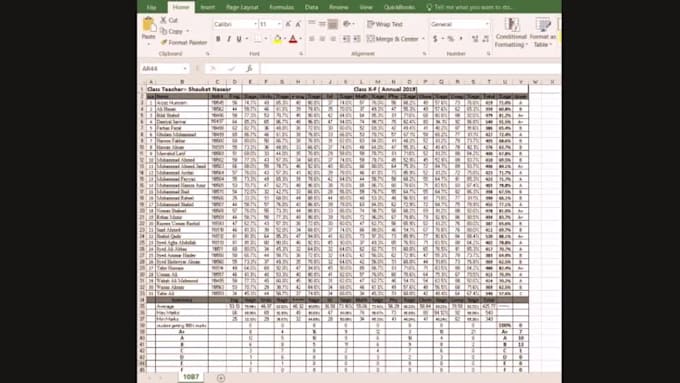
Task: Click Increase Decimal icon
Action: pos(475,39)
